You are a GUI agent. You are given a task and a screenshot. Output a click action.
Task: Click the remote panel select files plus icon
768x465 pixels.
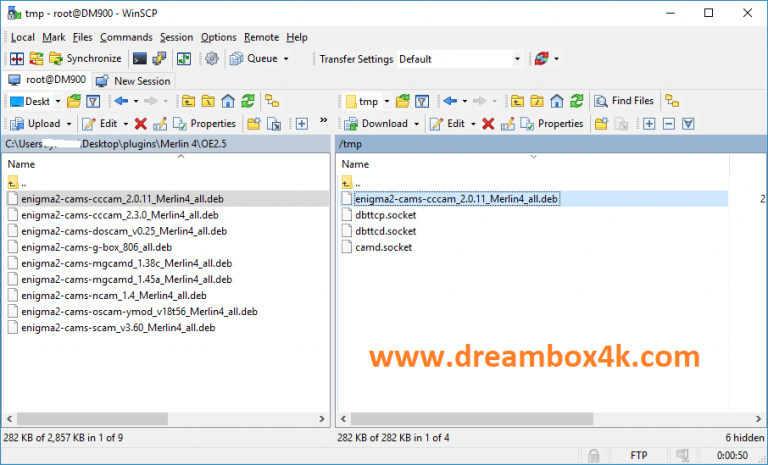[649, 124]
